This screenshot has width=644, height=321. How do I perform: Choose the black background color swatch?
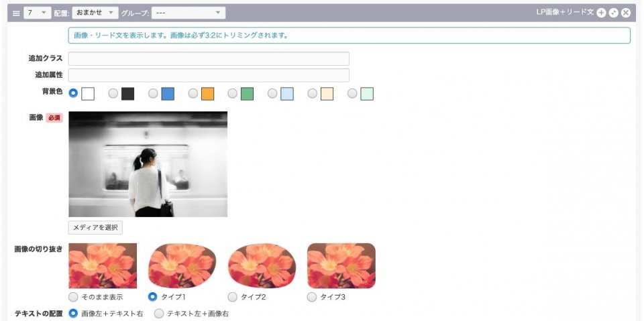pos(127,94)
